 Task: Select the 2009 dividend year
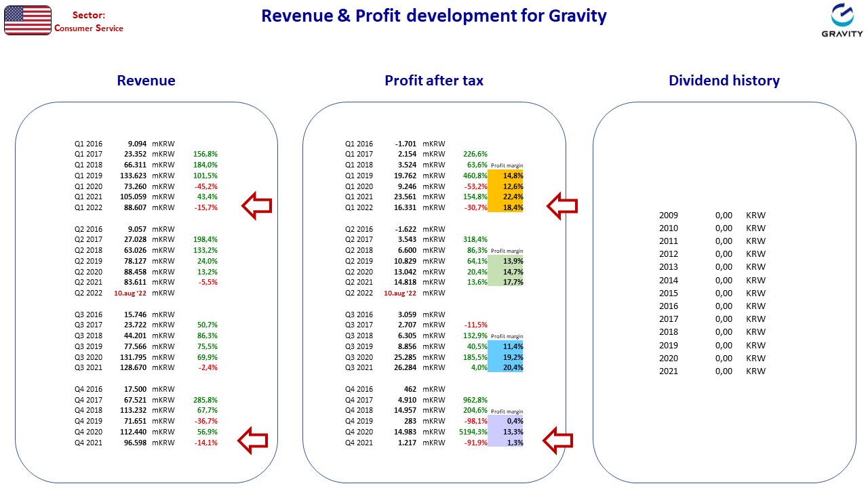pos(669,216)
